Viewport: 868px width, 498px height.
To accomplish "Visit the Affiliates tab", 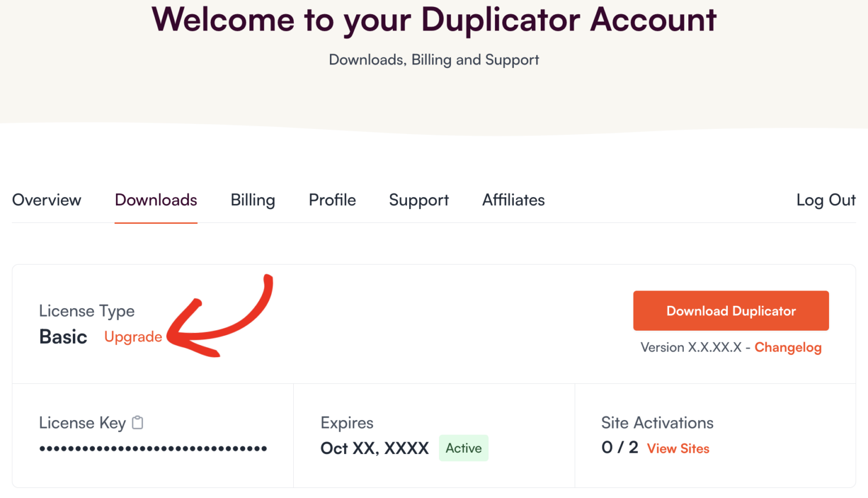I will [x=513, y=200].
